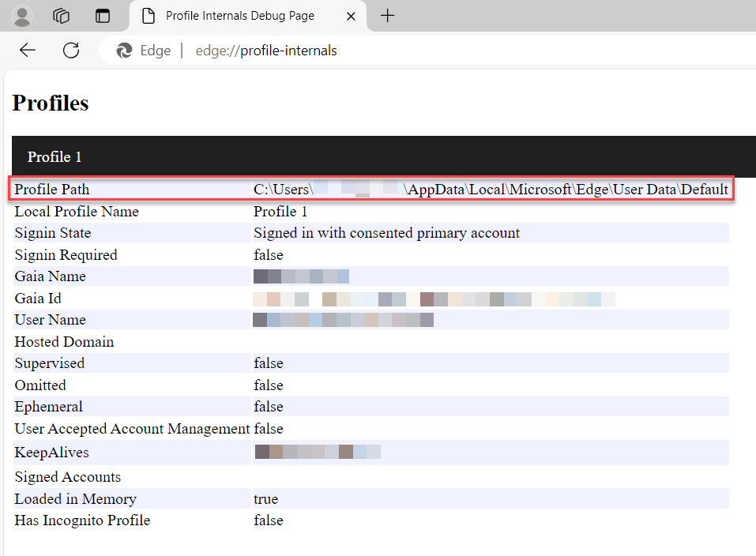Image resolution: width=756 pixels, height=556 pixels.
Task: Click the Edge logo in address bar
Action: coord(124,51)
